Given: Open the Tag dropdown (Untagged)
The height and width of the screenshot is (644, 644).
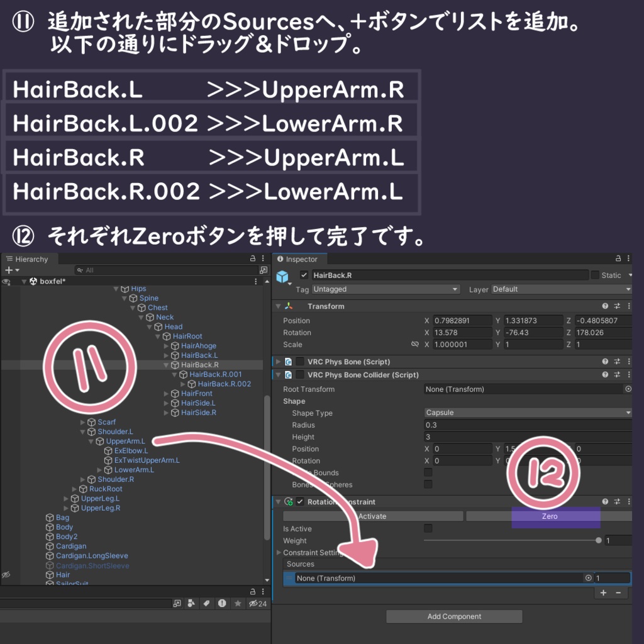Looking at the screenshot, I should pos(386,289).
